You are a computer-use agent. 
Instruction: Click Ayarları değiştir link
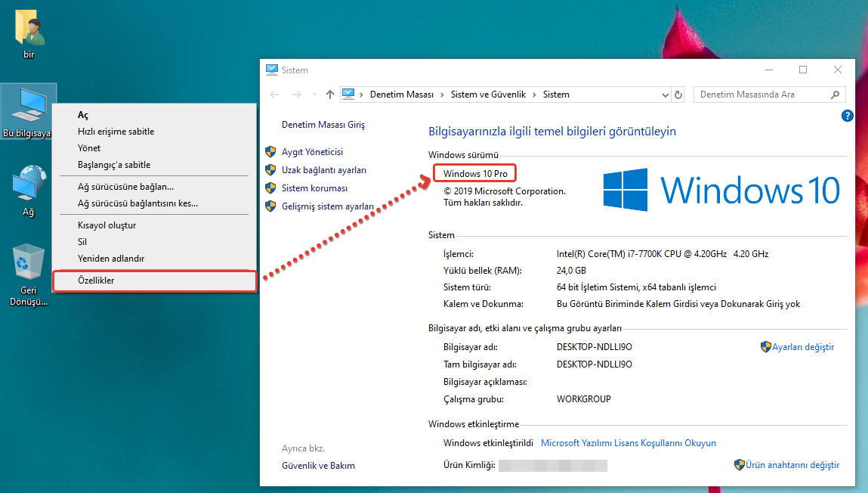tap(802, 347)
